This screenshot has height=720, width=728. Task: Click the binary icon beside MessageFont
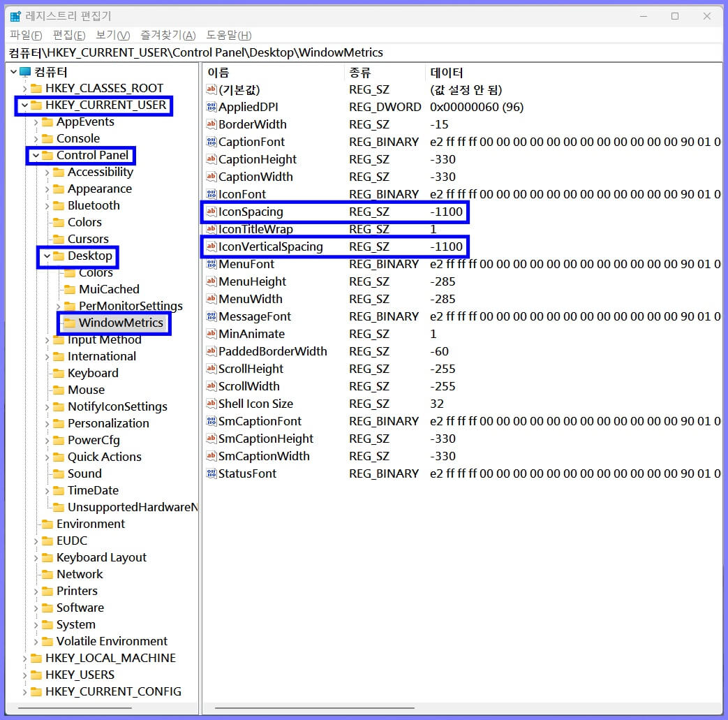211,316
